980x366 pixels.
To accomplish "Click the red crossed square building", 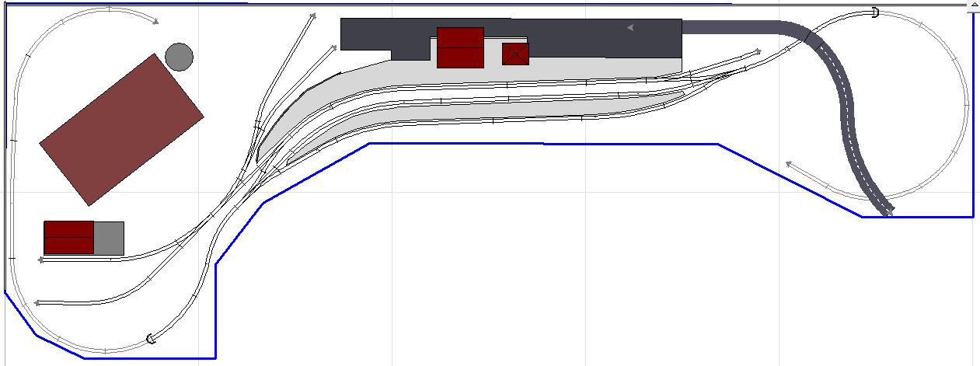I will [515, 54].
